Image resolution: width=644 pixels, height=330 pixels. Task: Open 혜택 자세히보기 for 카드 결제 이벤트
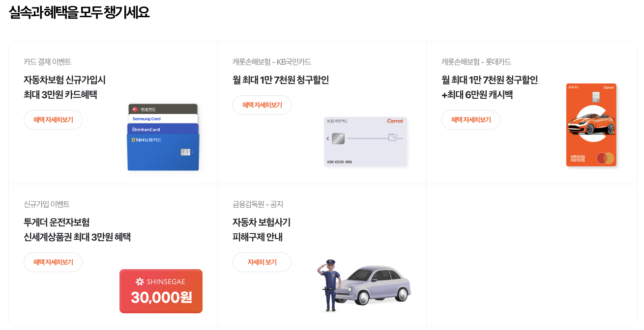53,120
